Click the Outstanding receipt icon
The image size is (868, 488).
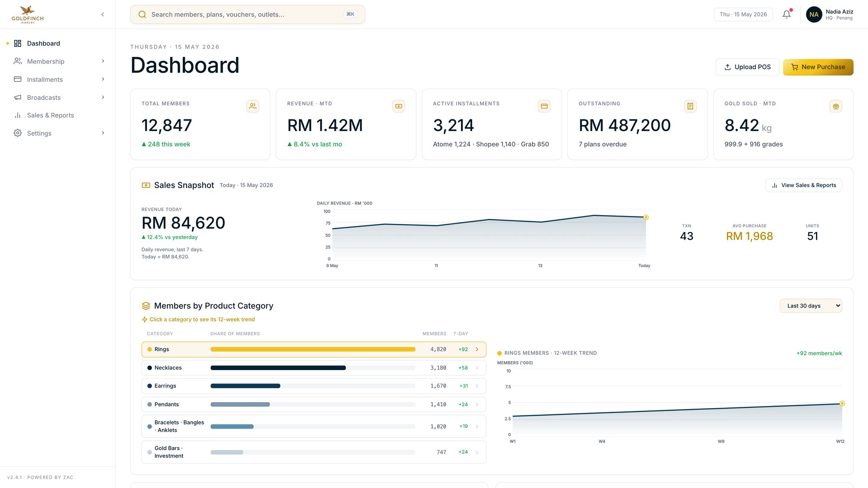tap(690, 106)
